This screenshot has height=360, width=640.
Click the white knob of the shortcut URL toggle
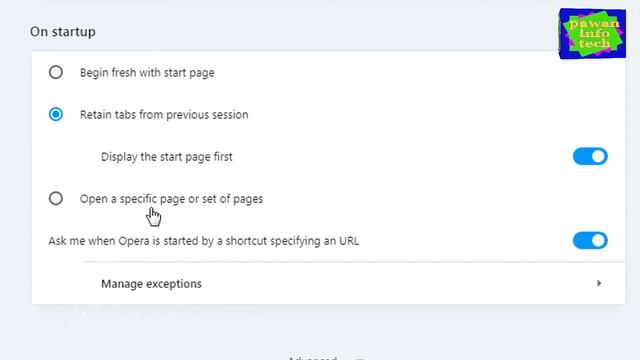pos(599,240)
